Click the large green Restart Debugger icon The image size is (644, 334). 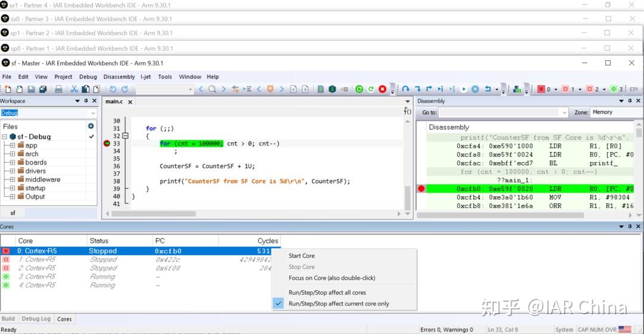pyautogui.click(x=359, y=89)
